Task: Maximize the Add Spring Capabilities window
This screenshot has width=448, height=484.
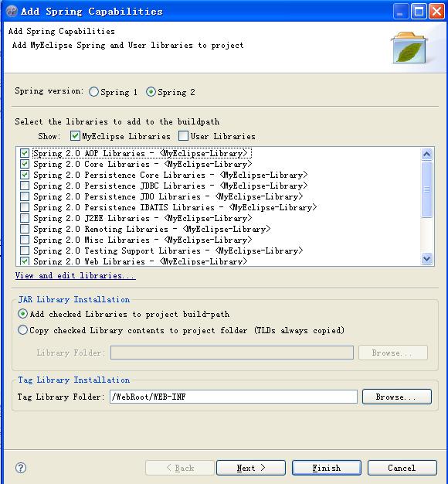Action: click(419, 12)
